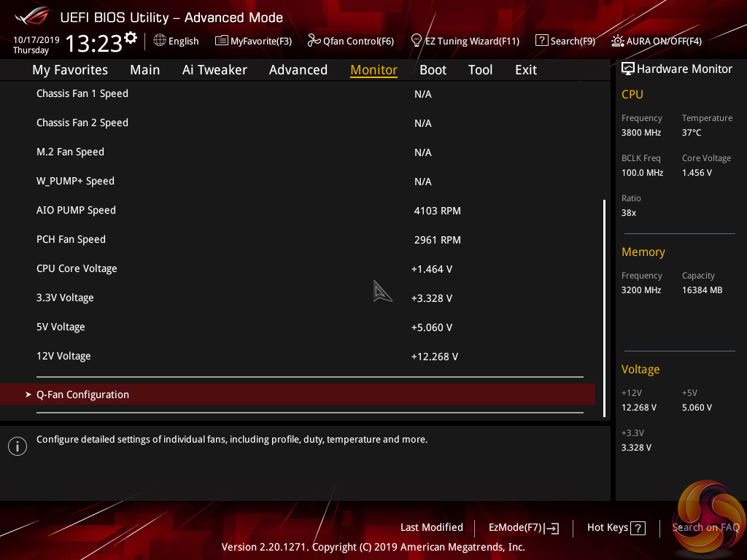Click the 16384 MB capacity value

(x=703, y=290)
